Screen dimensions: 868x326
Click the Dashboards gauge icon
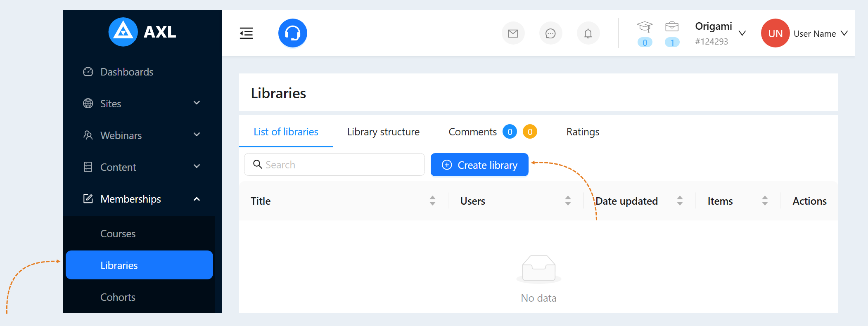pos(88,72)
